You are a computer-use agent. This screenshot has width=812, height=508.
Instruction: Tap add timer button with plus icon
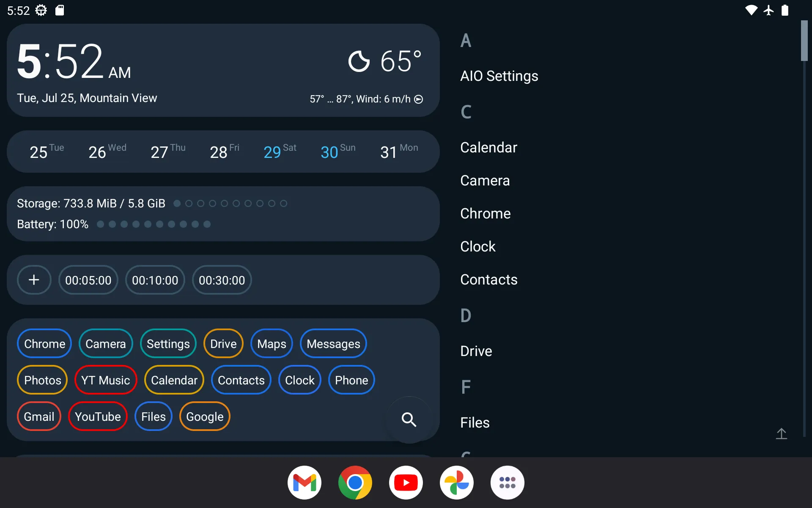pyautogui.click(x=34, y=280)
